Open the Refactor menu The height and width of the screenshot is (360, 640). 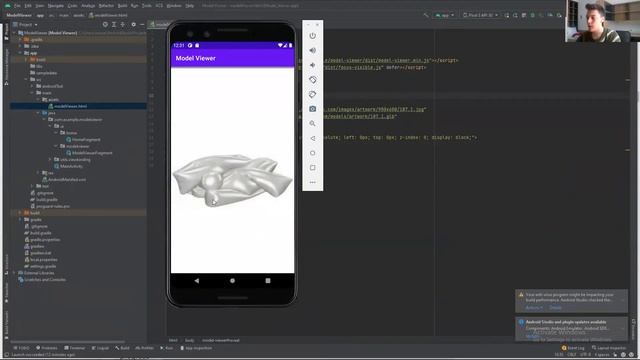106,6
